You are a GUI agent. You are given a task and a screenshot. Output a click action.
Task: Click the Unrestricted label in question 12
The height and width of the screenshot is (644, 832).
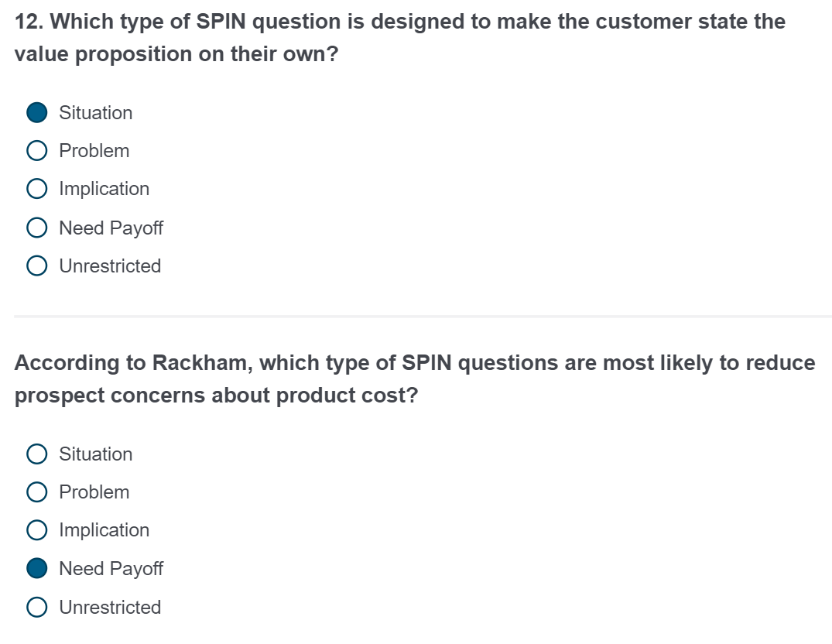pyautogui.click(x=109, y=265)
